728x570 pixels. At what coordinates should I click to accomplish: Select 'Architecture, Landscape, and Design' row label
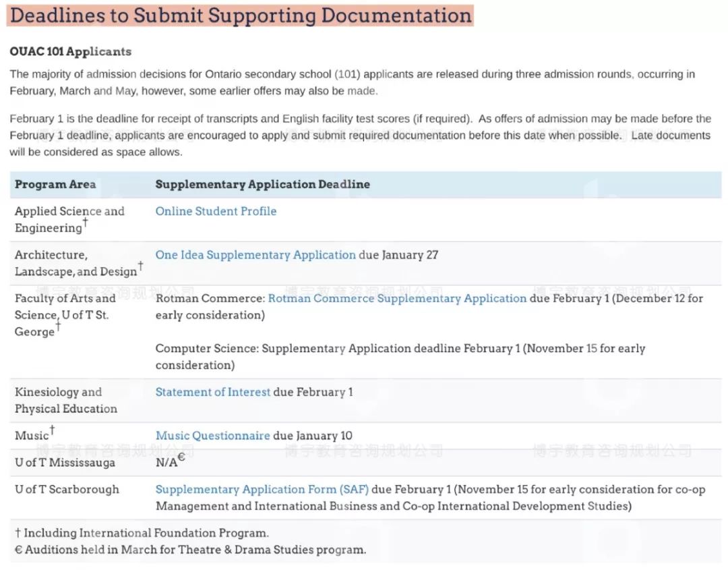click(79, 263)
